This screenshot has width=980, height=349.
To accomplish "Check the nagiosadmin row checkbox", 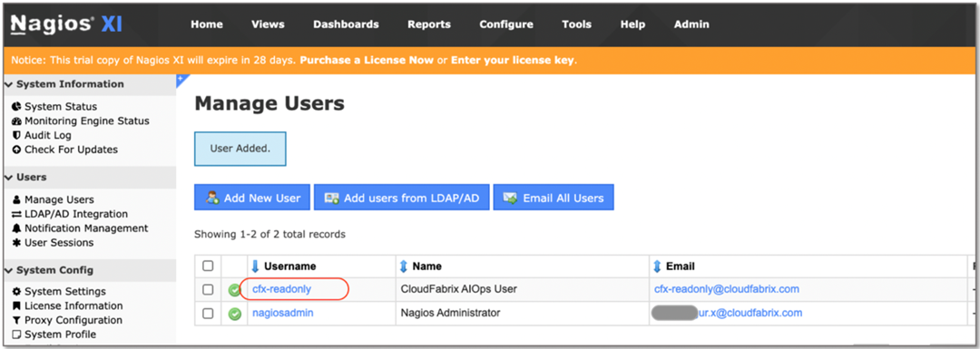I will pos(208,313).
